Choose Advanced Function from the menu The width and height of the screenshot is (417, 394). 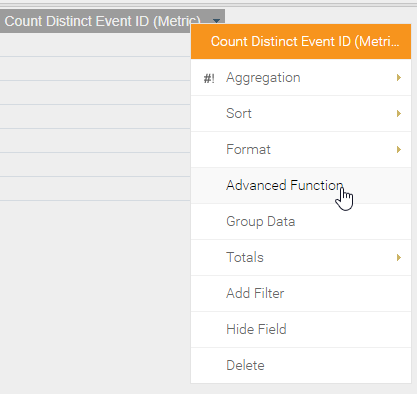coord(301,186)
